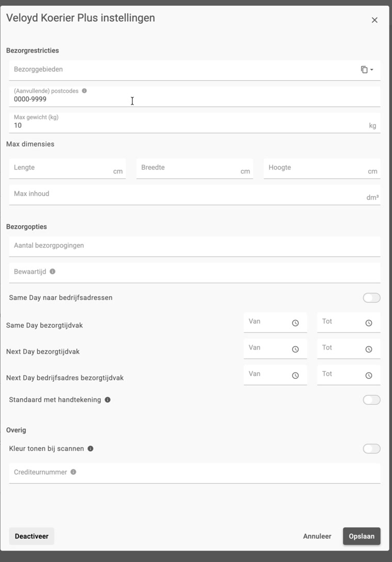Screen dimensions: 392x562
Task: Click the Next Day bezorgtijdvak label
Action: click(43, 352)
